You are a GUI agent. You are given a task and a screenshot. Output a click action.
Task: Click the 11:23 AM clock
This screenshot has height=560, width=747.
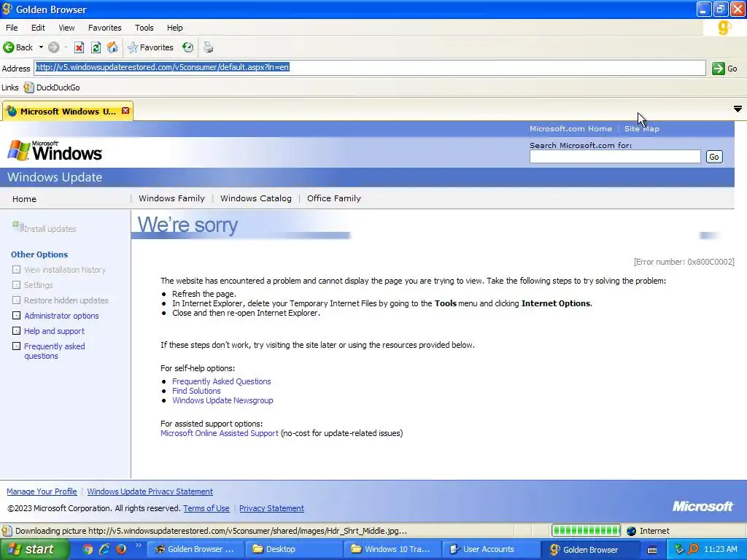click(x=720, y=549)
